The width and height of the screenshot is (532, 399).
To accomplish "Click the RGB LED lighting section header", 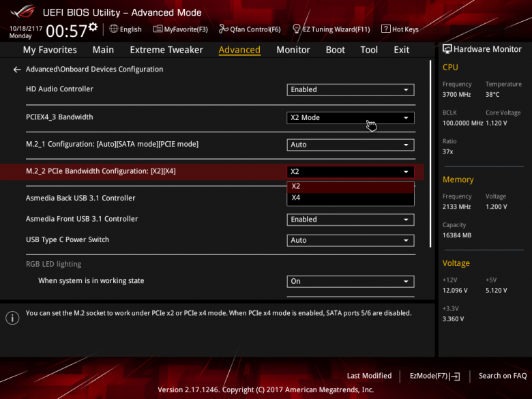I will coord(54,264).
